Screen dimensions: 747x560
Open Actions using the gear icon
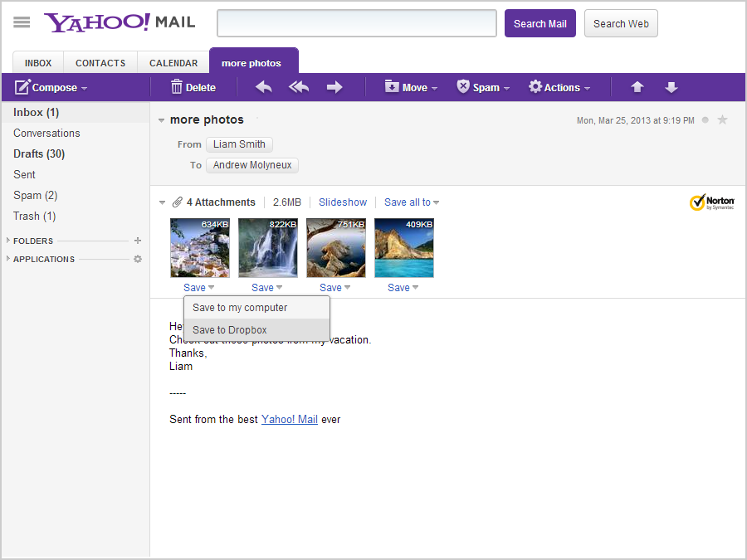click(x=535, y=86)
